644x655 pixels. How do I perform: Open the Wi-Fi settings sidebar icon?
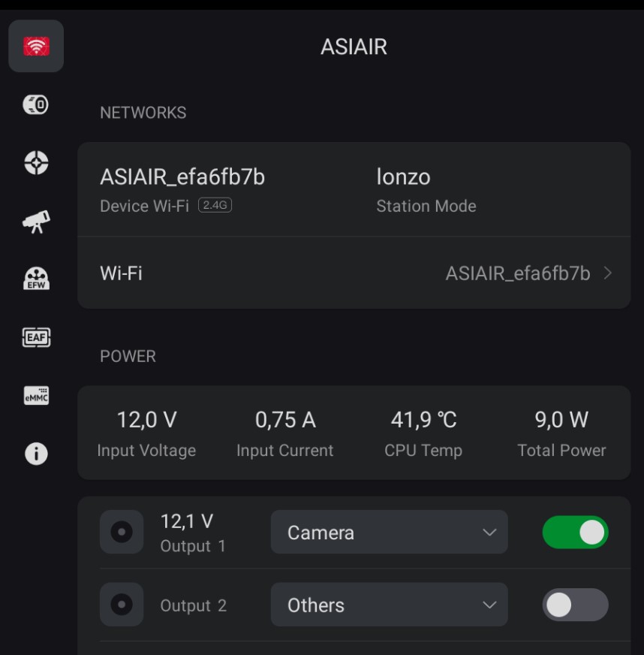[x=36, y=47]
